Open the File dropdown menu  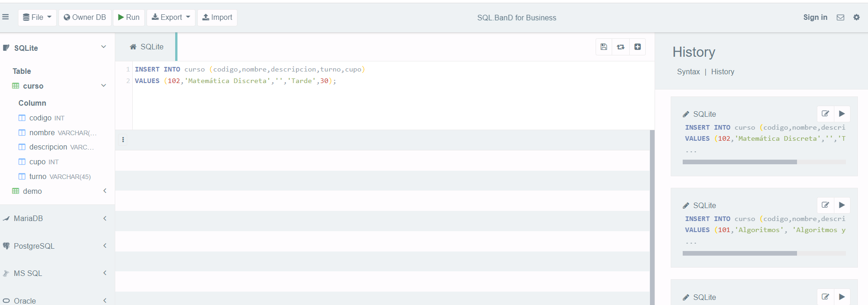(x=37, y=18)
